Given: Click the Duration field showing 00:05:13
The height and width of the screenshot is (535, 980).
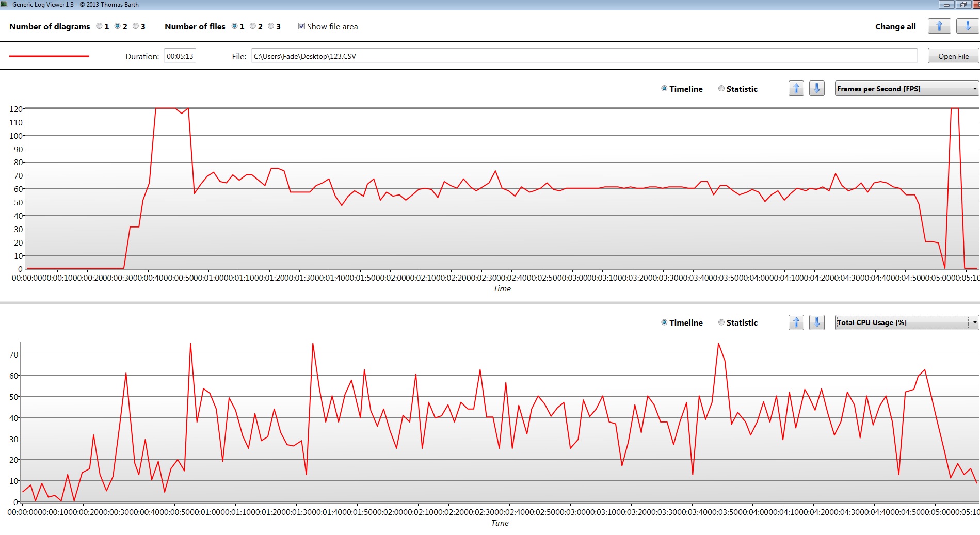Looking at the screenshot, I should tap(180, 56).
